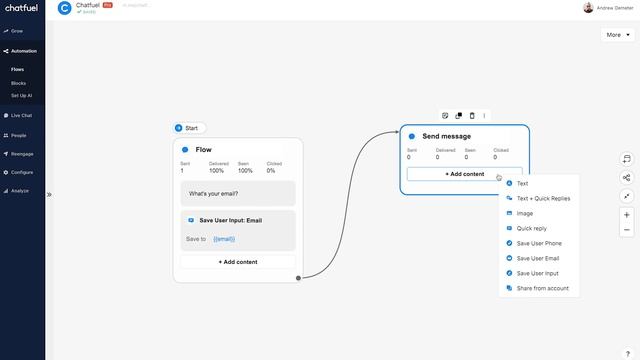Click the share flow icon
Screen dimensions: 640x360
click(x=627, y=178)
